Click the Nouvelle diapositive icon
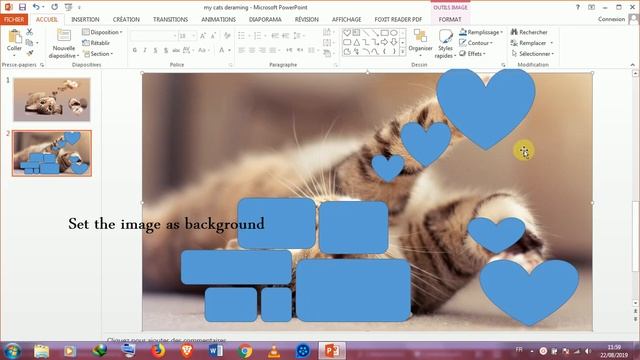 [x=64, y=36]
